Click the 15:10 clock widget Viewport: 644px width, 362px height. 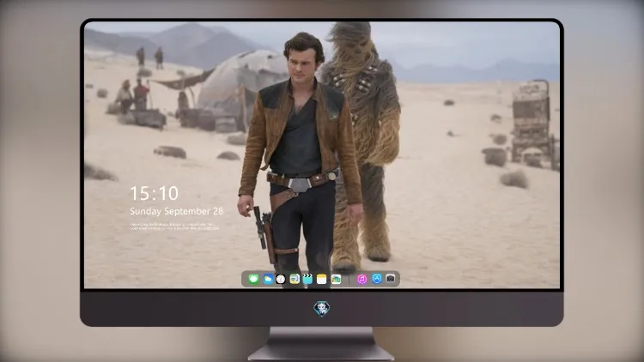[x=154, y=193]
